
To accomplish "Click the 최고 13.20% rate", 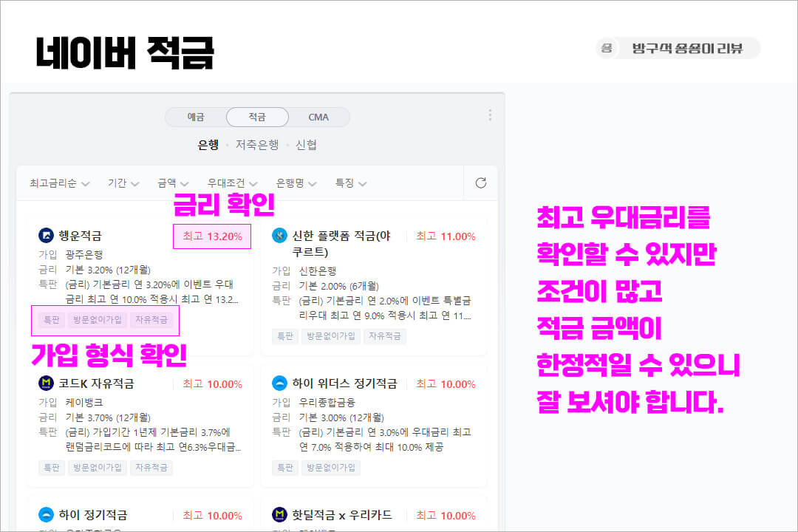I will coord(212,236).
